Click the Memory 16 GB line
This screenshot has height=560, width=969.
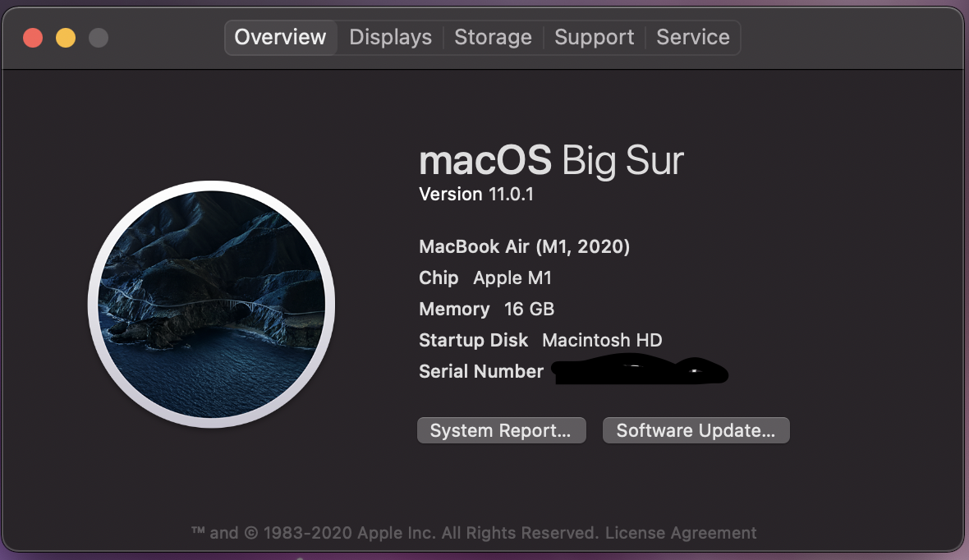[x=486, y=310]
